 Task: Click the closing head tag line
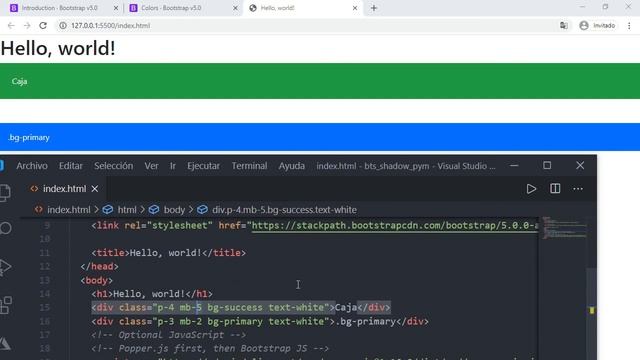pyautogui.click(x=100, y=267)
